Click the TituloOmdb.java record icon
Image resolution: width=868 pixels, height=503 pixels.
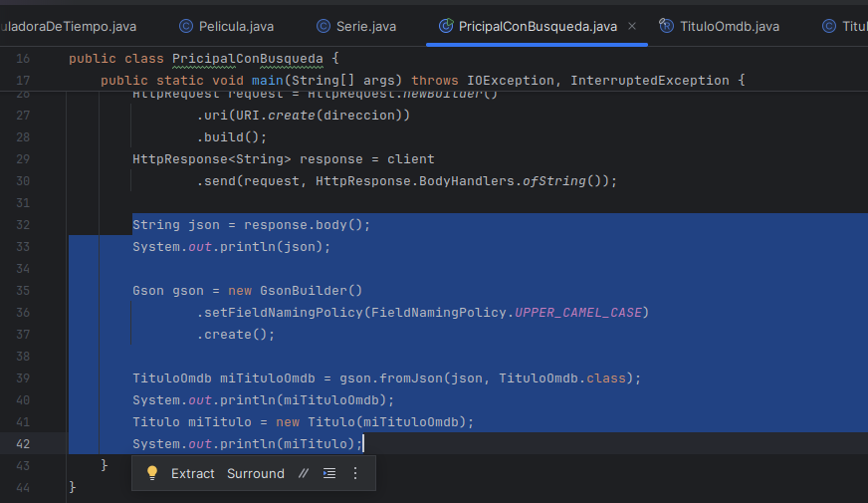click(x=666, y=26)
